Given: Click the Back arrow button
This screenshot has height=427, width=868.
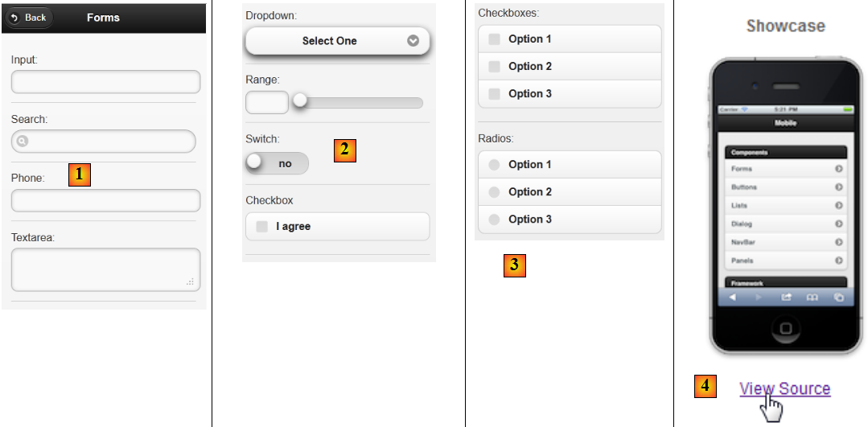Looking at the screenshot, I should (x=28, y=17).
